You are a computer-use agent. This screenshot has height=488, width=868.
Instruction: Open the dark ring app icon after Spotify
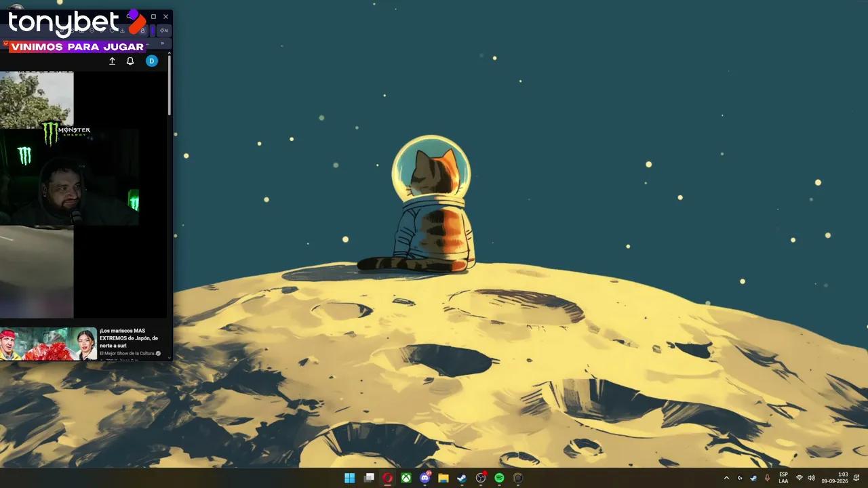tap(518, 478)
